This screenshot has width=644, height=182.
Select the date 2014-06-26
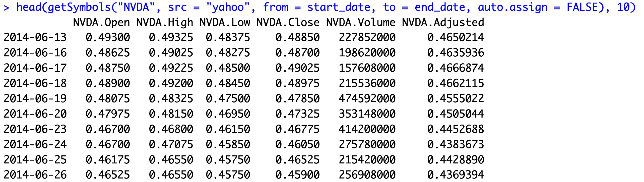(35, 175)
